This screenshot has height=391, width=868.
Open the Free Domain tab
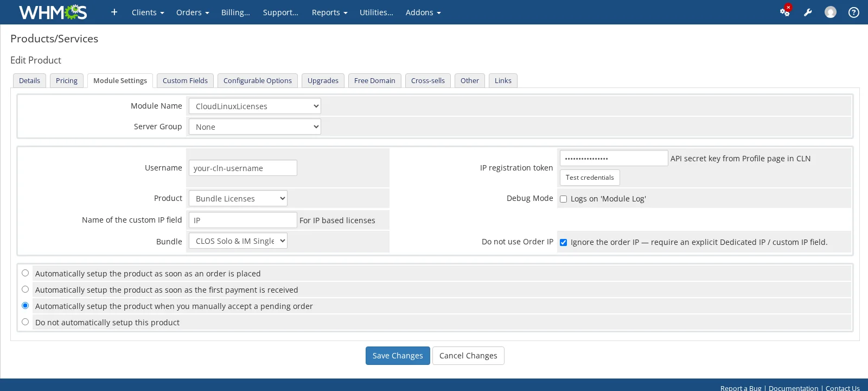(x=375, y=80)
